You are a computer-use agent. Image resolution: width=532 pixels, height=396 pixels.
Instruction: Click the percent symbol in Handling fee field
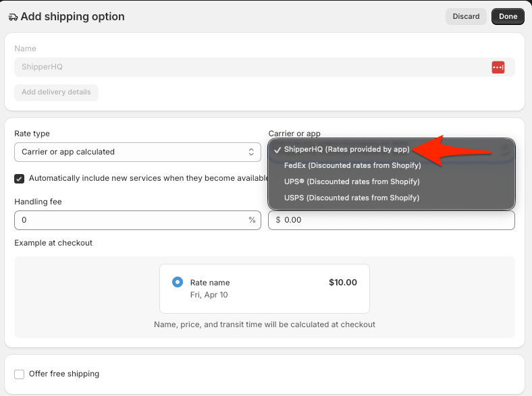point(252,220)
